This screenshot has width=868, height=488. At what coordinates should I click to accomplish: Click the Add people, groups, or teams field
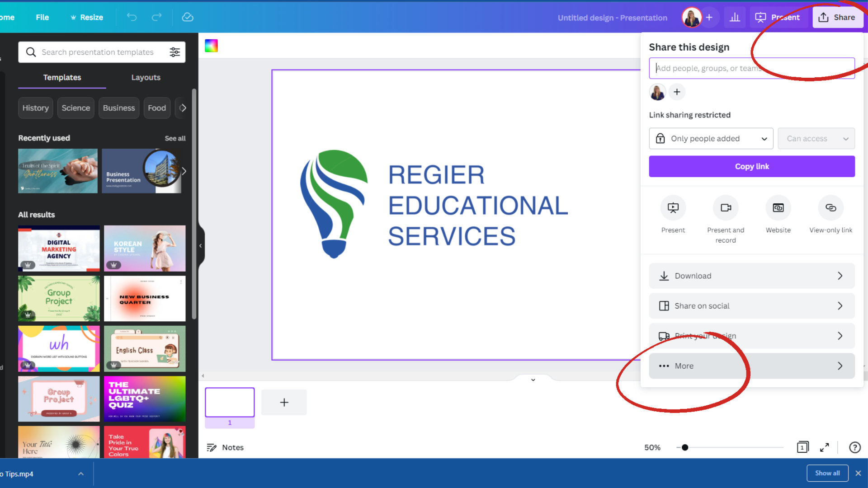[752, 68]
